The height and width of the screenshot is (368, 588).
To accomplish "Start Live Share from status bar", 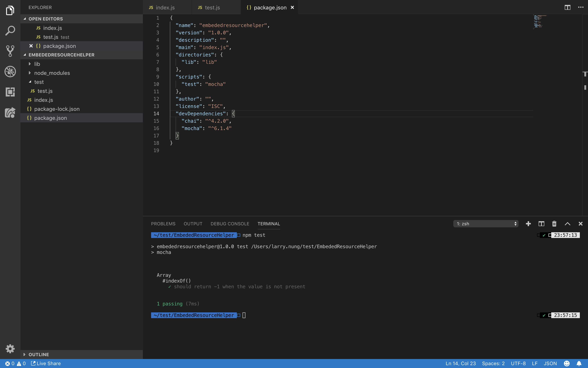I will (46, 363).
